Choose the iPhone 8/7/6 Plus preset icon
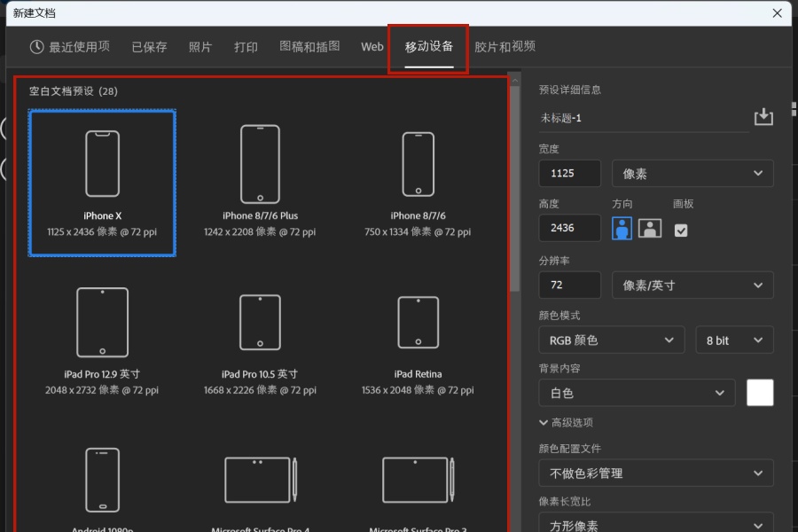 (x=260, y=164)
